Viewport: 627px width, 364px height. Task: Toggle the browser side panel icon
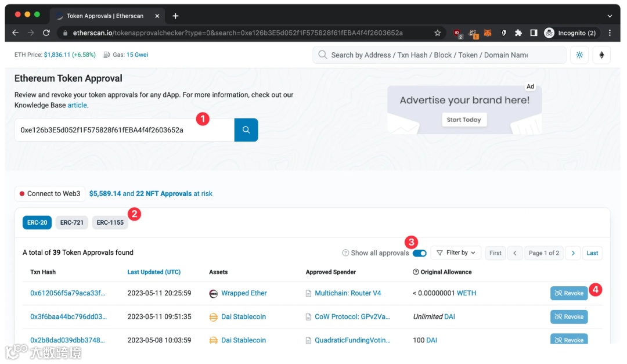coord(534,33)
